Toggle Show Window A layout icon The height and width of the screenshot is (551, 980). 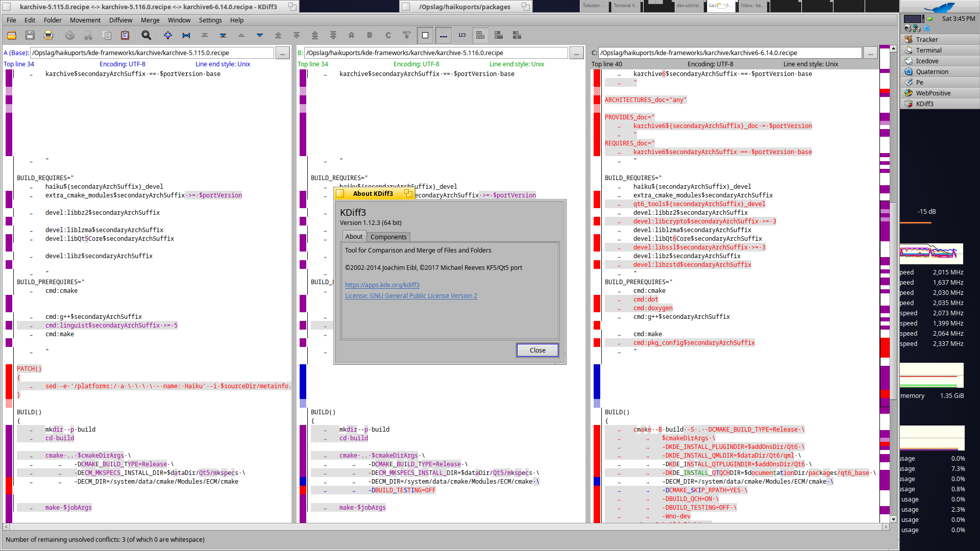pyautogui.click(x=480, y=35)
